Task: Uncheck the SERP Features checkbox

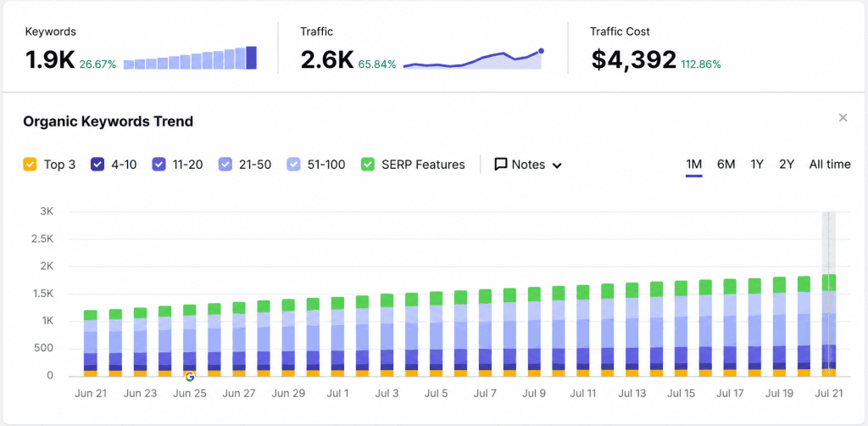Action: (x=368, y=165)
